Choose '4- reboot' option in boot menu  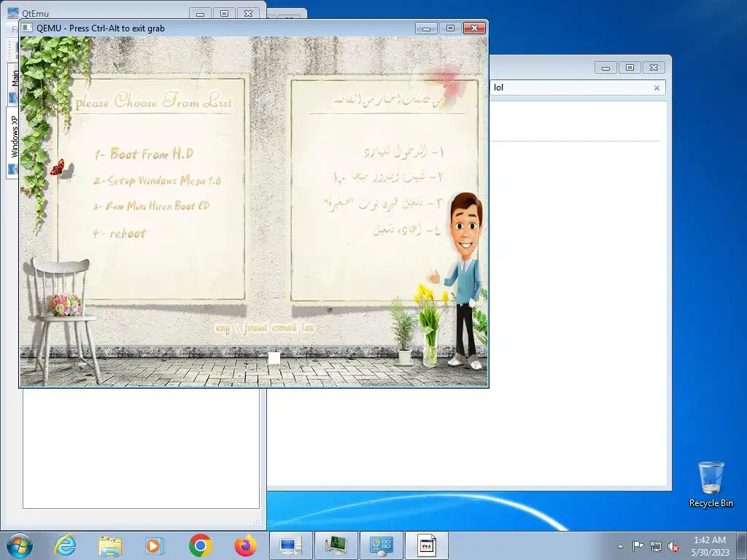pyautogui.click(x=119, y=233)
